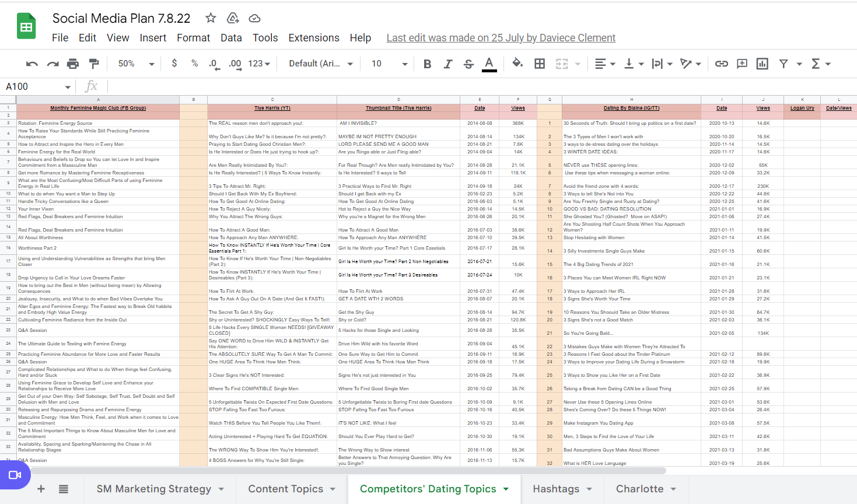Insert chart icon

coord(762,64)
